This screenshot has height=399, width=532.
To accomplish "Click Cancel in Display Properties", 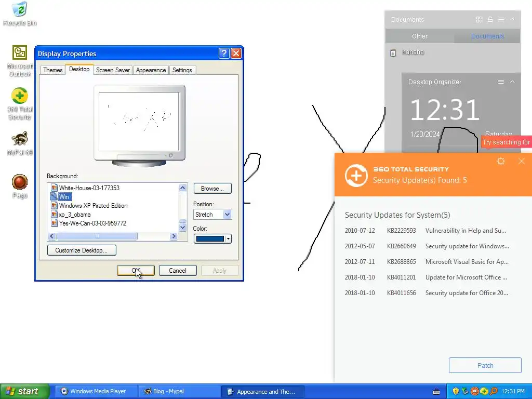I will 178,270.
